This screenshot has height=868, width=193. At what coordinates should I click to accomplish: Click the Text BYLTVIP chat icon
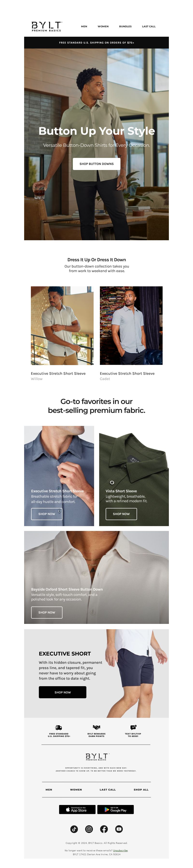[133, 727]
